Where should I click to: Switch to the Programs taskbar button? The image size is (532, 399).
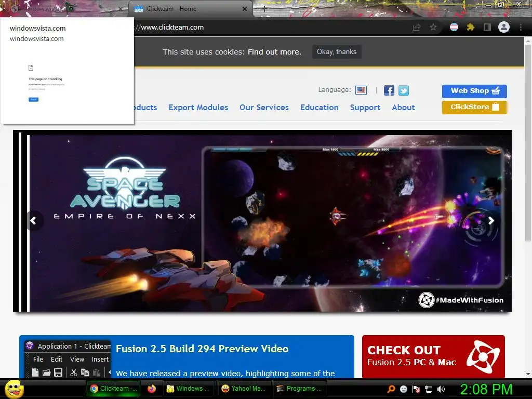(x=300, y=389)
